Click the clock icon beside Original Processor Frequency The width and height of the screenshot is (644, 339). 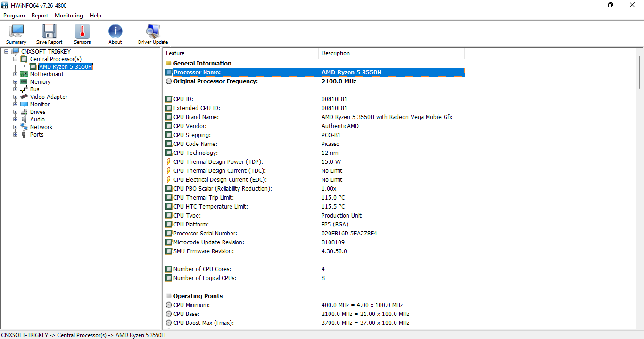coord(169,81)
